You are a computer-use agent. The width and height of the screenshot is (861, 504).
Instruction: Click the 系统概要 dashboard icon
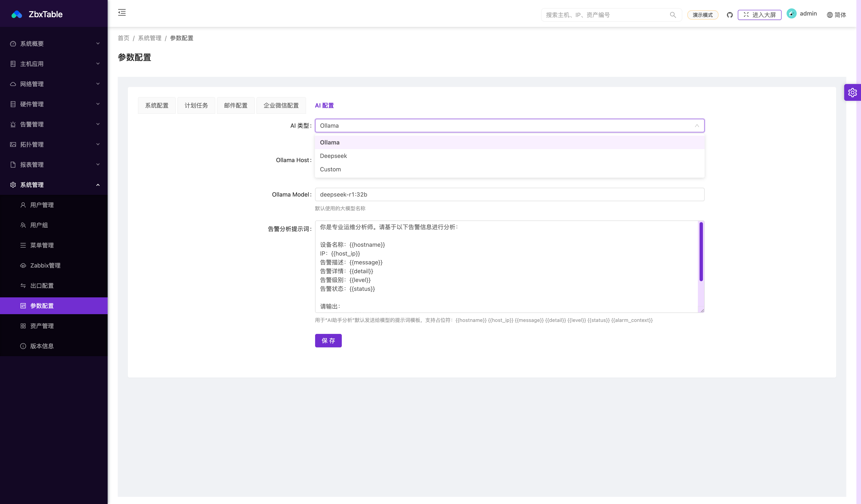pyautogui.click(x=13, y=44)
